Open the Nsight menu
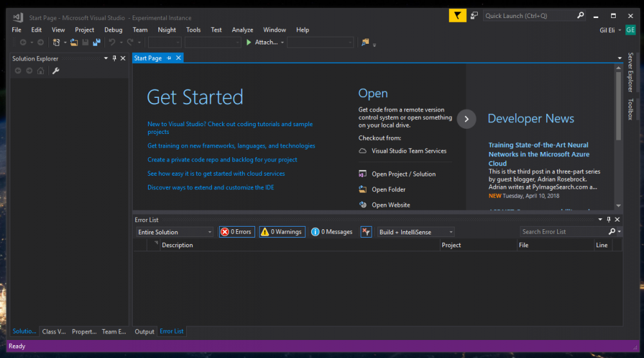The height and width of the screenshot is (358, 644). coord(167,30)
